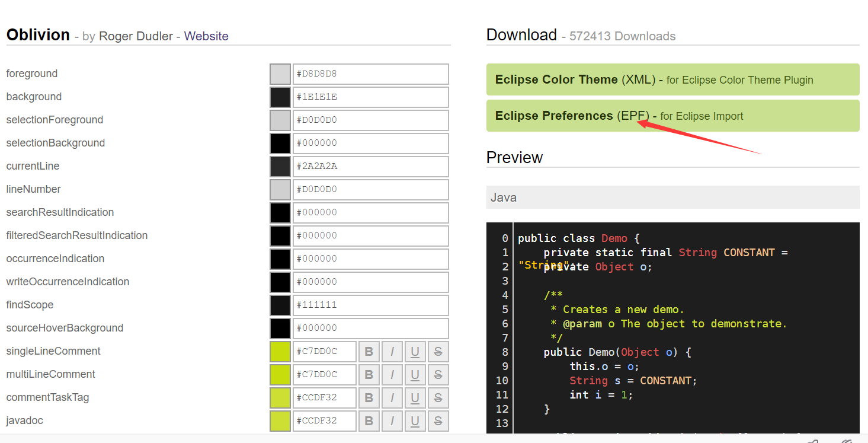The height and width of the screenshot is (443, 868).
Task: Toggle bold for singleLineComment
Action: 369,352
